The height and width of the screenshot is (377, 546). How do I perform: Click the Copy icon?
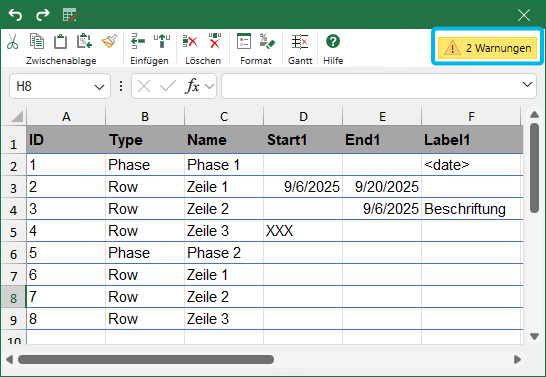click(x=37, y=41)
